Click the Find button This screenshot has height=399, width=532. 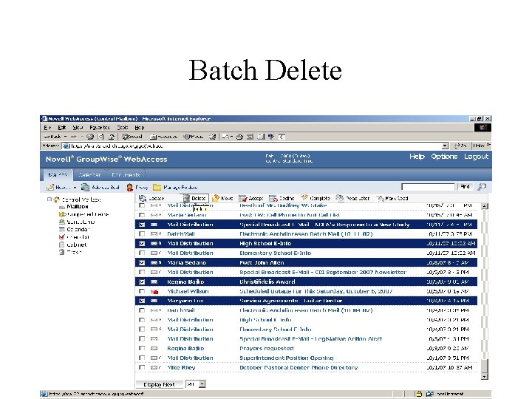(x=465, y=187)
